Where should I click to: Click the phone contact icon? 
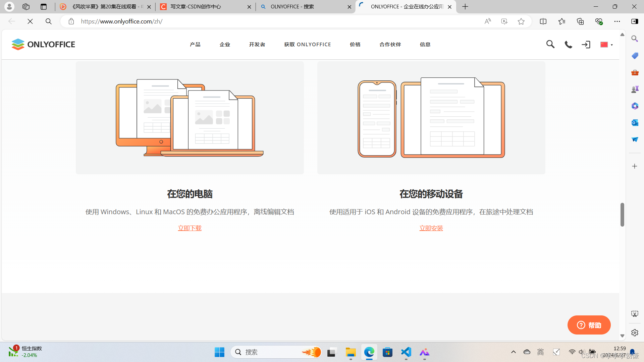click(x=568, y=45)
